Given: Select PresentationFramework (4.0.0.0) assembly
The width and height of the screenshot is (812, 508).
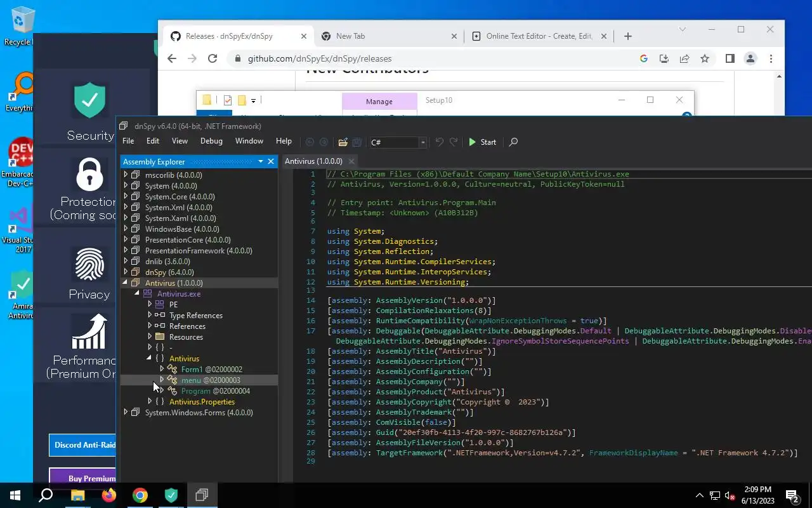Looking at the screenshot, I should 199,251.
